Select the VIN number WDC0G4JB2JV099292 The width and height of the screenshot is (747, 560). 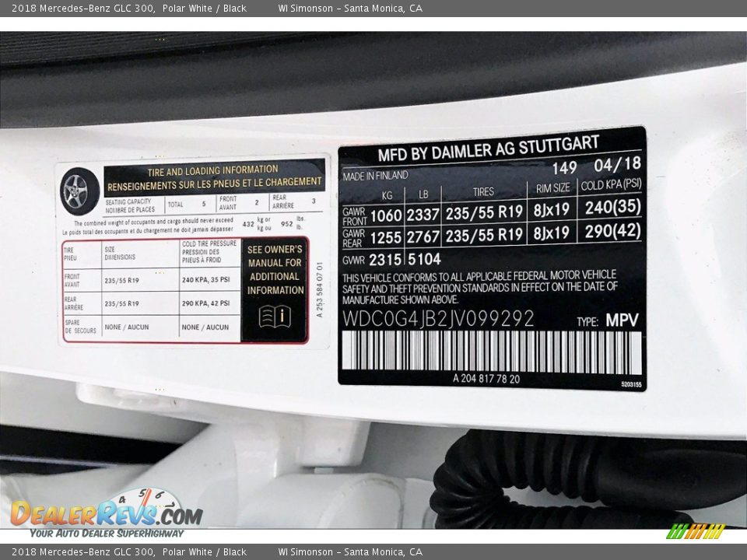click(438, 319)
